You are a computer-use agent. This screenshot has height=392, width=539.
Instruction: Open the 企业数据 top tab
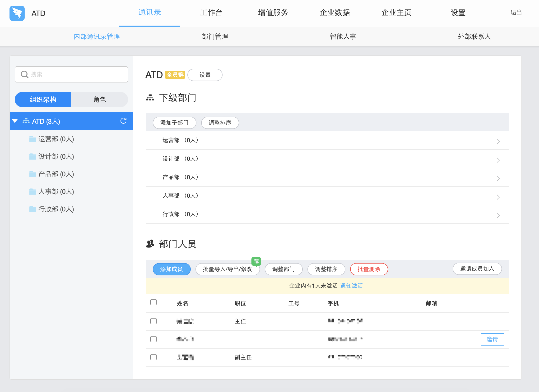[x=335, y=12]
